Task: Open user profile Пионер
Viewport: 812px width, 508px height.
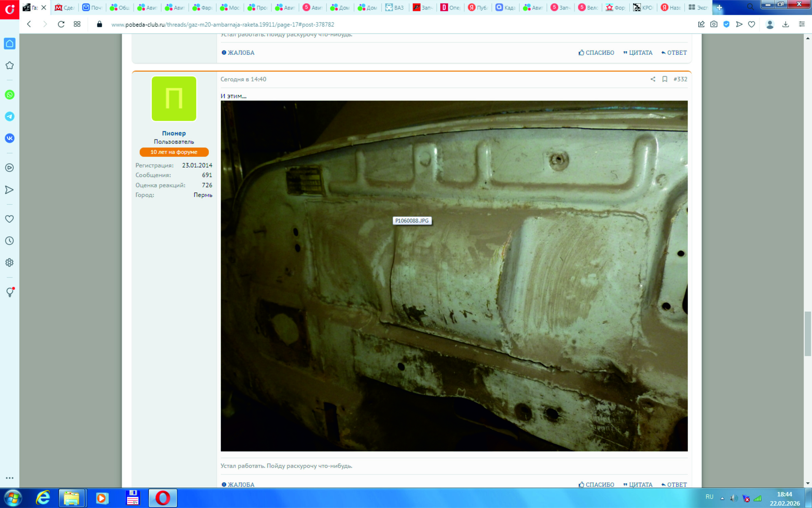Action: [x=174, y=133]
